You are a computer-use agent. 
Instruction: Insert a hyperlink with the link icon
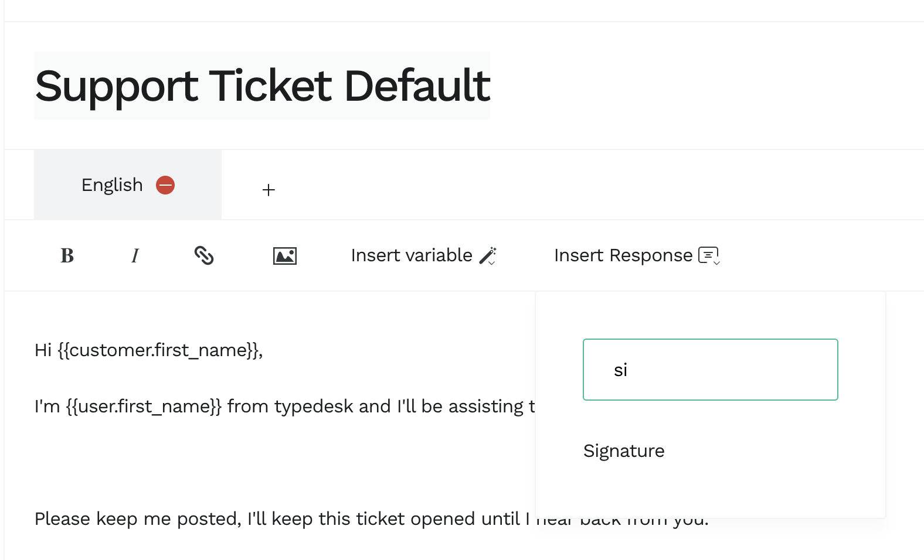coord(204,255)
